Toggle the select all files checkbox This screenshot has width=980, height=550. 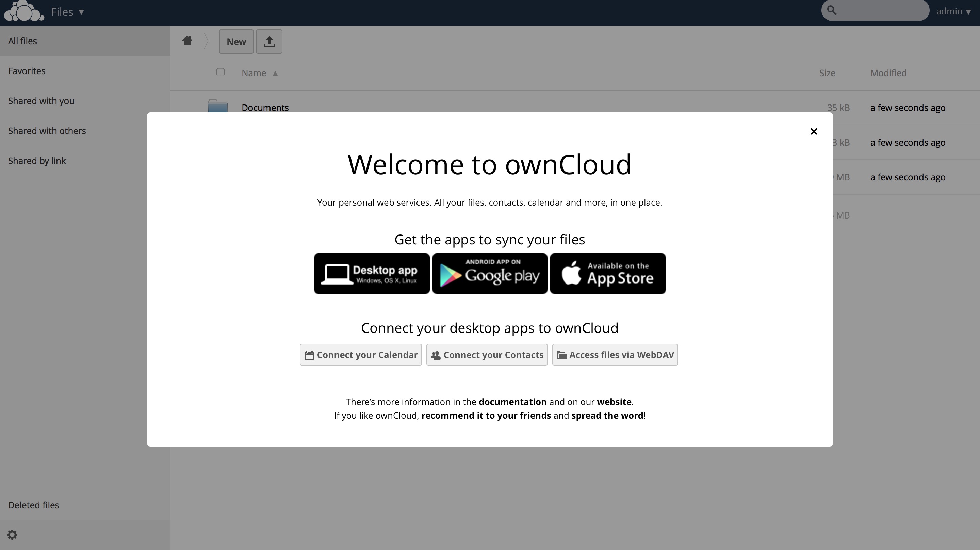click(x=220, y=72)
